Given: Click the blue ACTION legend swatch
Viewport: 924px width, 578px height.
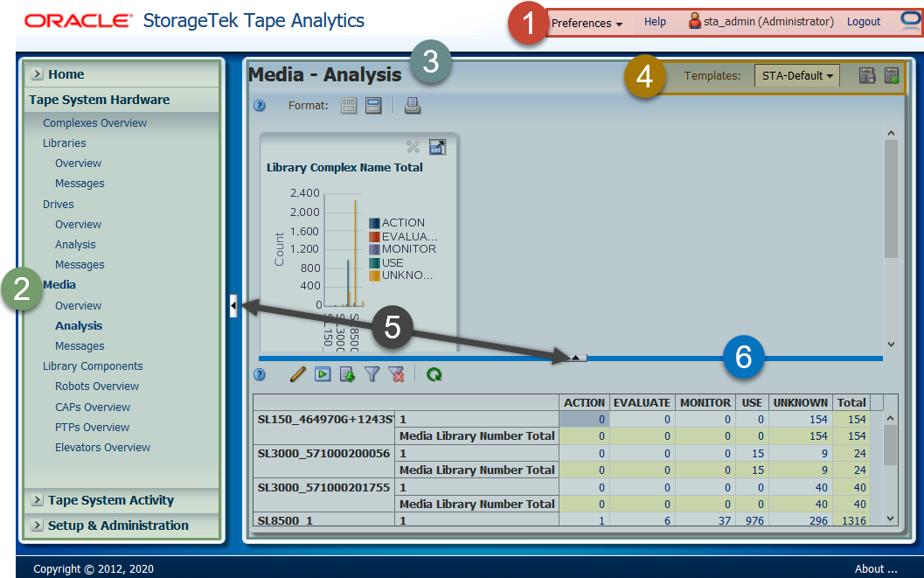Looking at the screenshot, I should click(x=374, y=223).
